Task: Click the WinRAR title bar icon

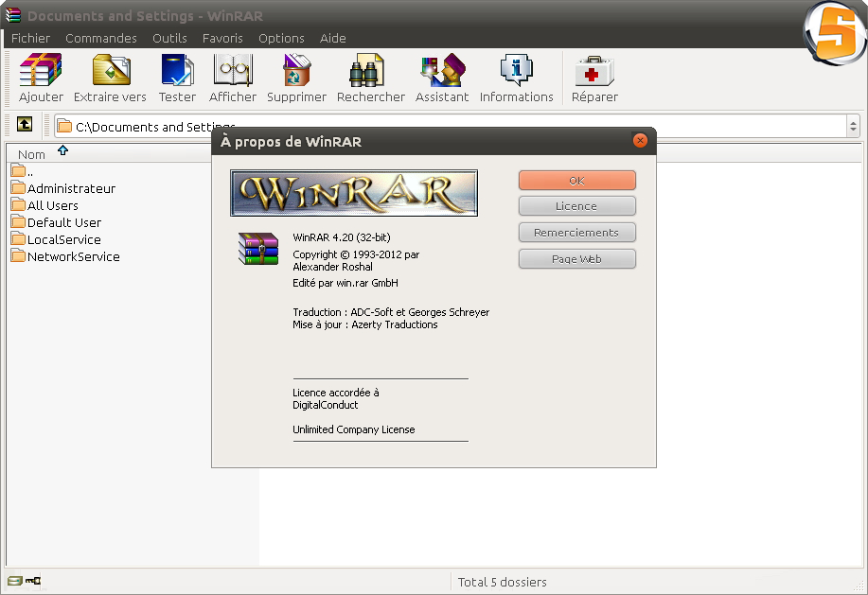Action: [12, 15]
